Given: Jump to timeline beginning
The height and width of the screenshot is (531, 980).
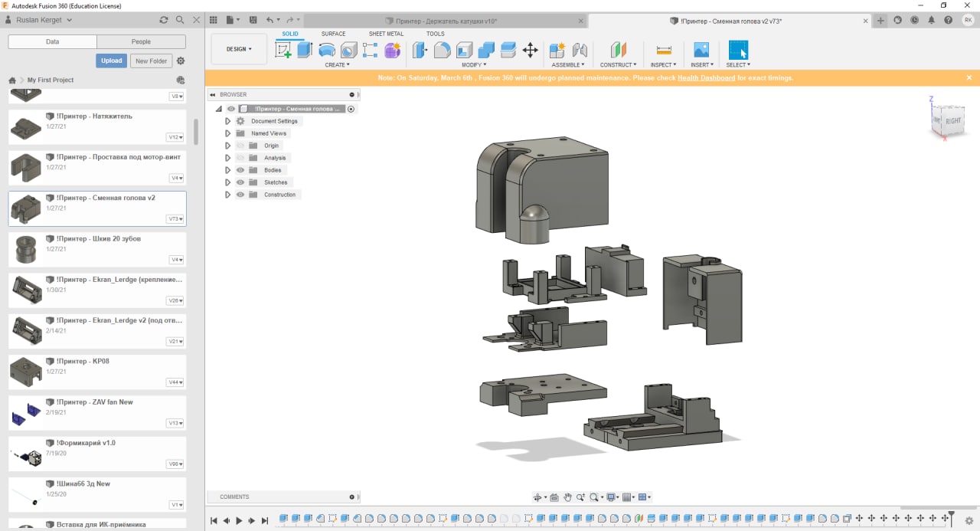Looking at the screenshot, I should pyautogui.click(x=214, y=521).
